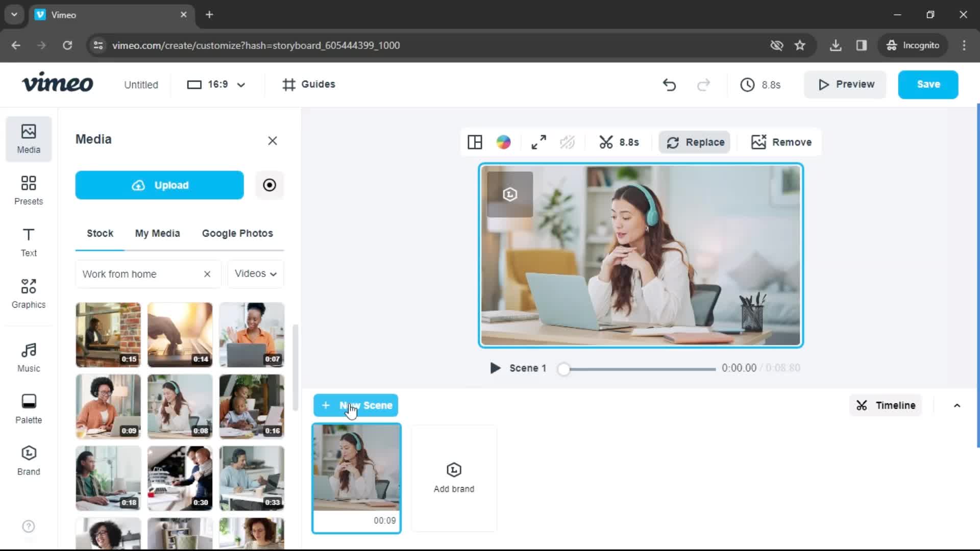Open Chrome three-dot menu
This screenshot has width=980, height=551.
(964, 45)
